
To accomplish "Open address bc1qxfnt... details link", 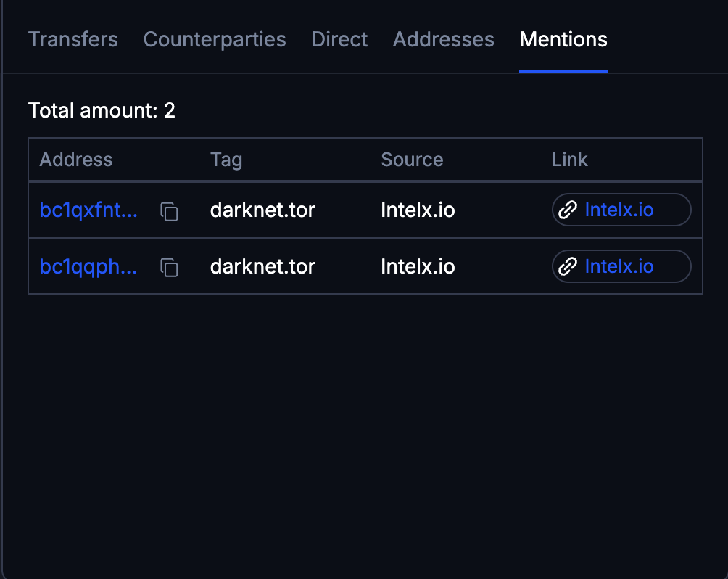I will (x=88, y=210).
